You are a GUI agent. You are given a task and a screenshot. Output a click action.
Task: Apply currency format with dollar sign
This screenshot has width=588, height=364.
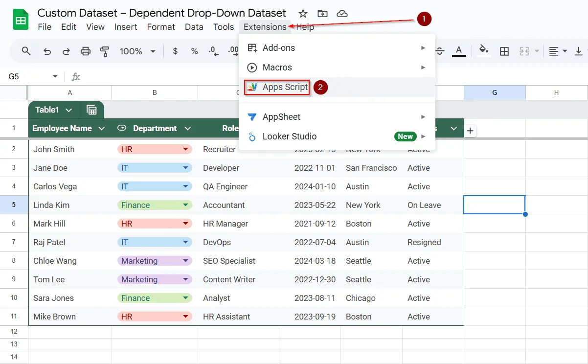[x=175, y=51]
